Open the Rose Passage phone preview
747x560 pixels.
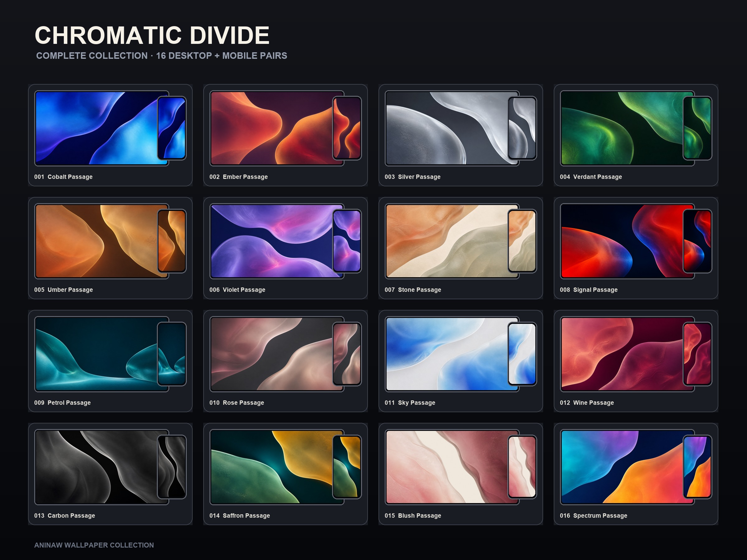point(347,354)
